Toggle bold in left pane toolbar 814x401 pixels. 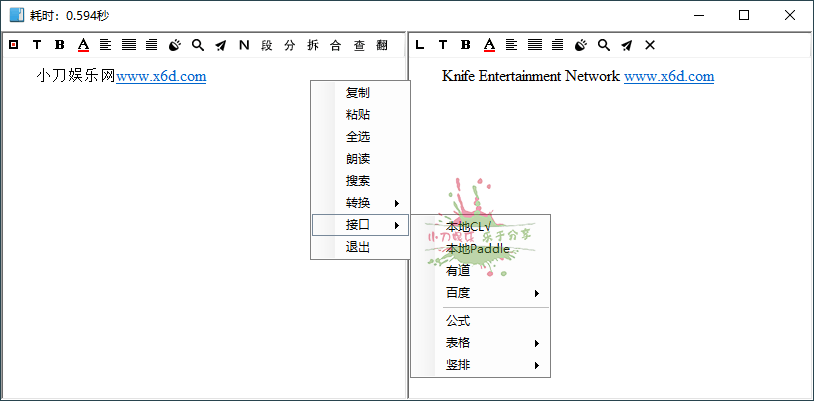pyautogui.click(x=60, y=44)
